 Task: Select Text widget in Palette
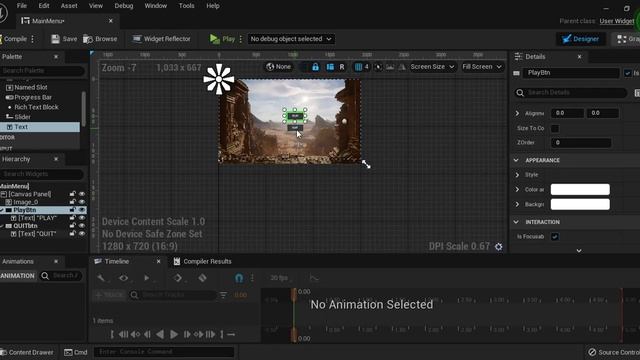[40, 127]
